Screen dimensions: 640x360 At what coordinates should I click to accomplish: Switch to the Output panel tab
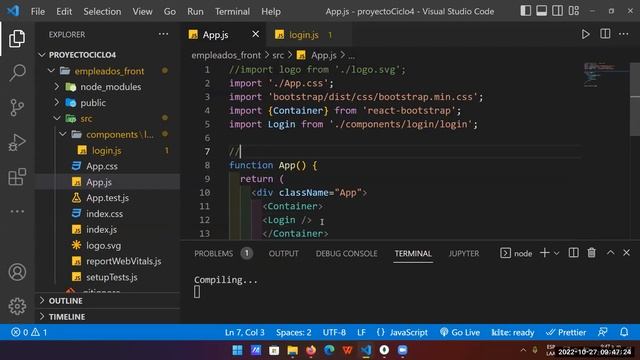coord(283,253)
